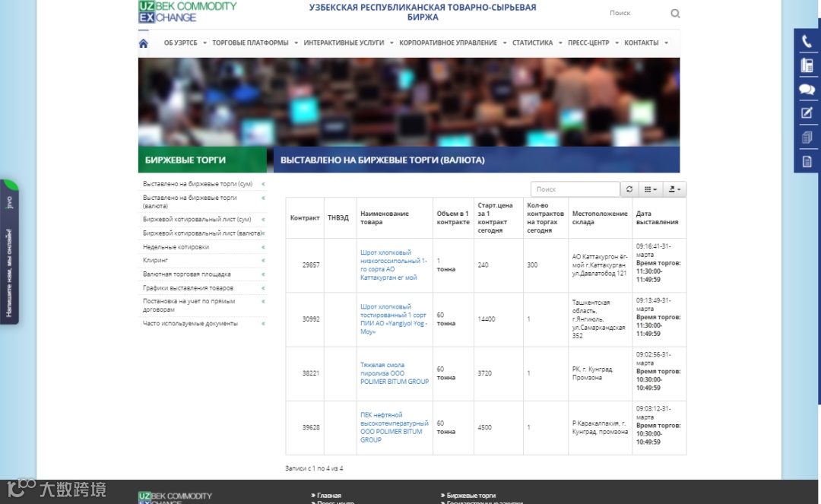This screenshot has height=504, width=821.
Task: Open ПЕК нефтяной высокотемпературный product link
Action: click(x=394, y=427)
